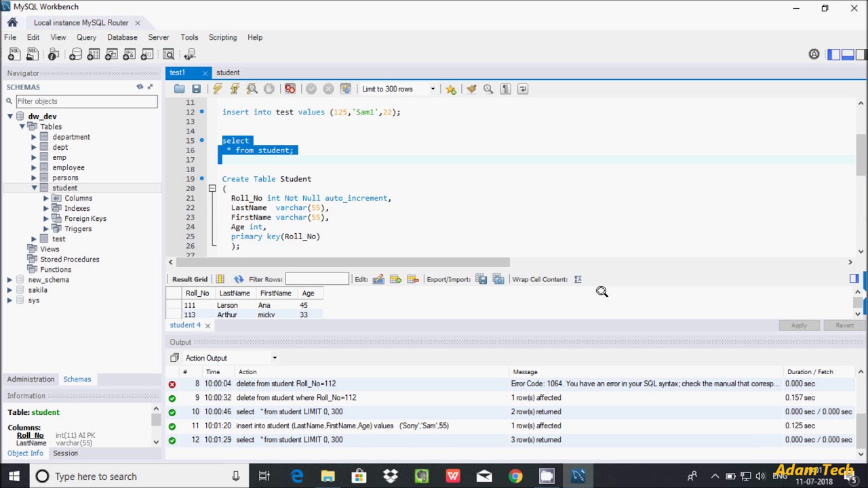The image size is (868, 488).
Task: Open SQL script file from main toolbar
Action: pyautogui.click(x=32, y=55)
